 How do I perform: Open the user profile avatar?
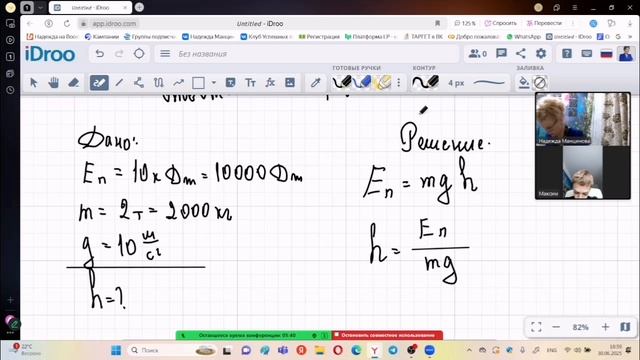(x=626, y=54)
